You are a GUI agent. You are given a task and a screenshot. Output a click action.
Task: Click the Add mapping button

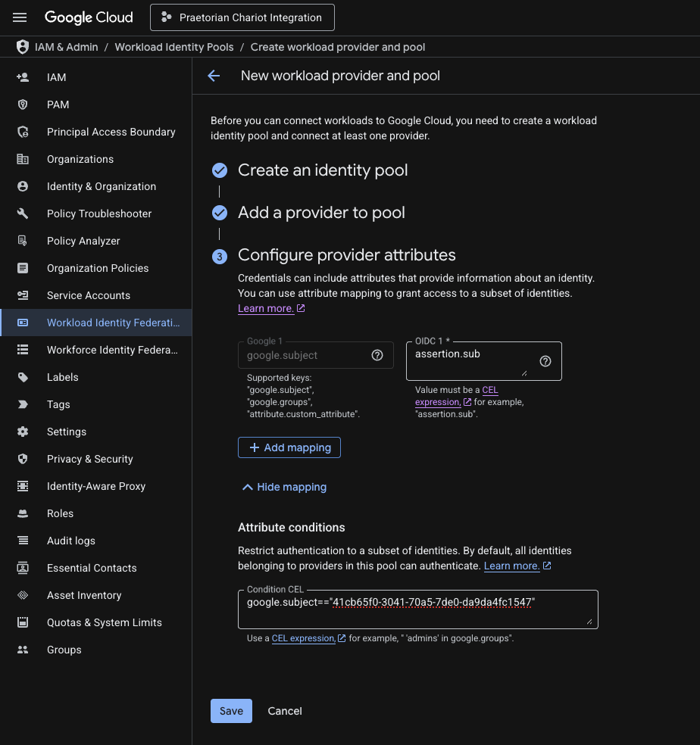[x=289, y=447]
